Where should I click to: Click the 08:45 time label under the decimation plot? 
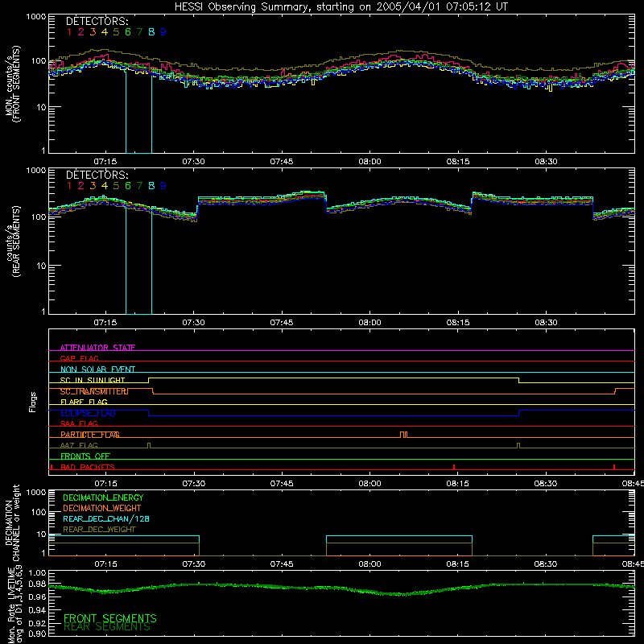click(x=633, y=564)
